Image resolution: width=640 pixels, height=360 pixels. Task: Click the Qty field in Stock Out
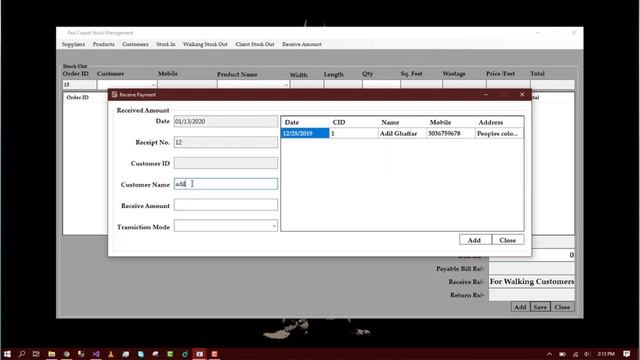pos(381,84)
